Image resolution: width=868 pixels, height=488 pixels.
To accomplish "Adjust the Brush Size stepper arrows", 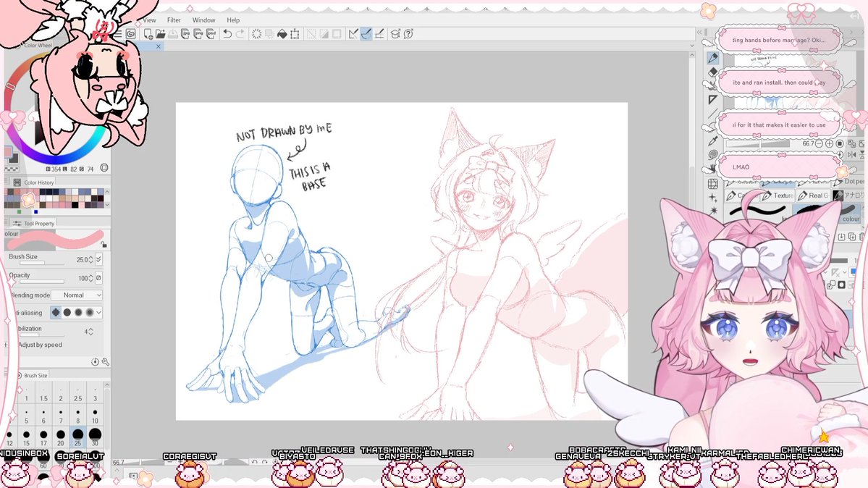I will tap(90, 259).
